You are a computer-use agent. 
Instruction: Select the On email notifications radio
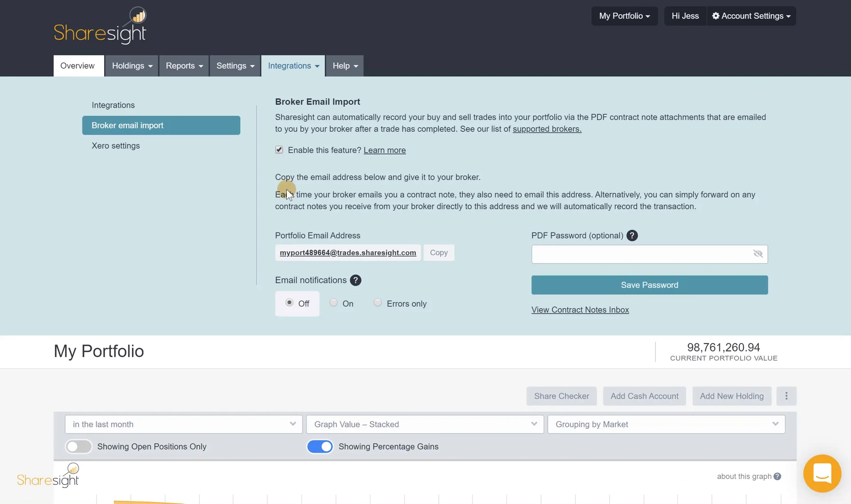click(333, 303)
